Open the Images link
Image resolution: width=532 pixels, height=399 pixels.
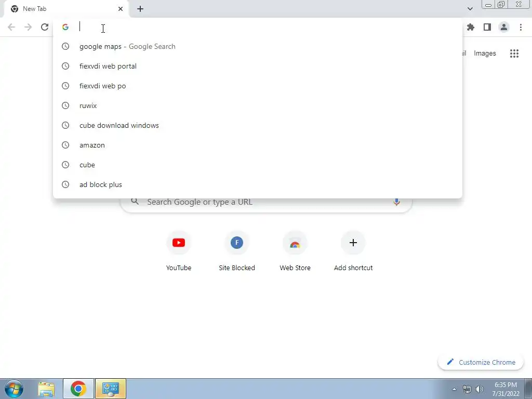point(485,54)
